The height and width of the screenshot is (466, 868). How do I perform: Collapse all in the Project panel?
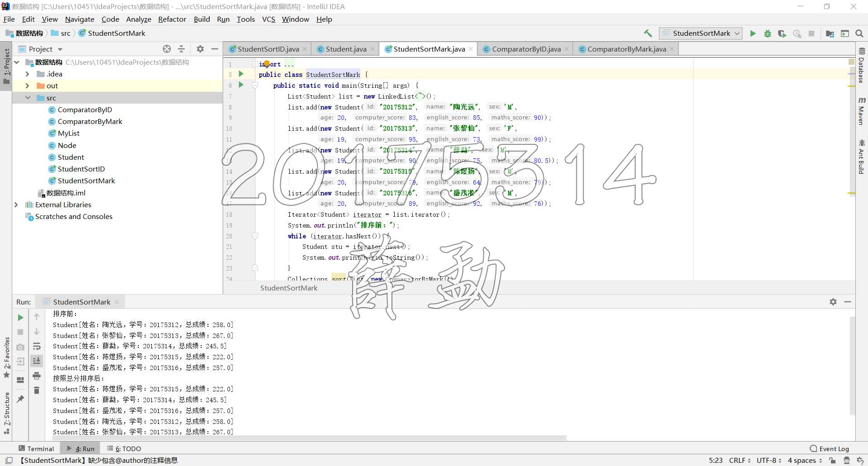point(181,49)
